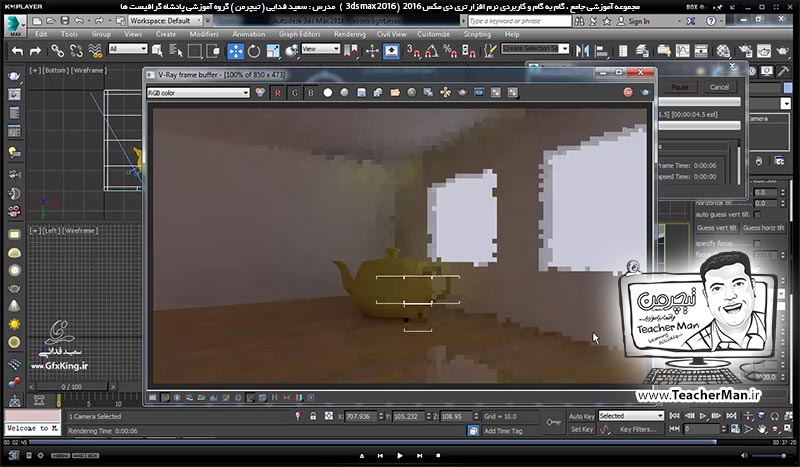This screenshot has width=800, height=467.
Task: Open the Modifiers menu
Action: tap(204, 34)
